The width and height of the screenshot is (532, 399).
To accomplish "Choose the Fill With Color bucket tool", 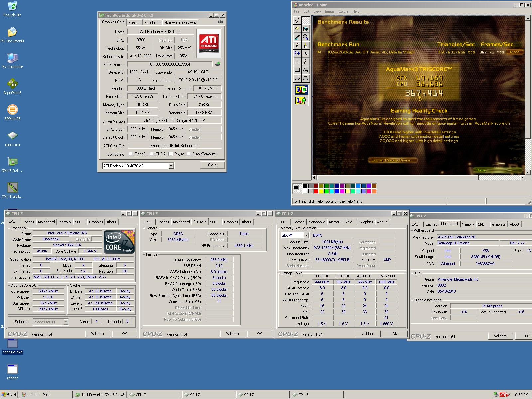I will point(305,29).
